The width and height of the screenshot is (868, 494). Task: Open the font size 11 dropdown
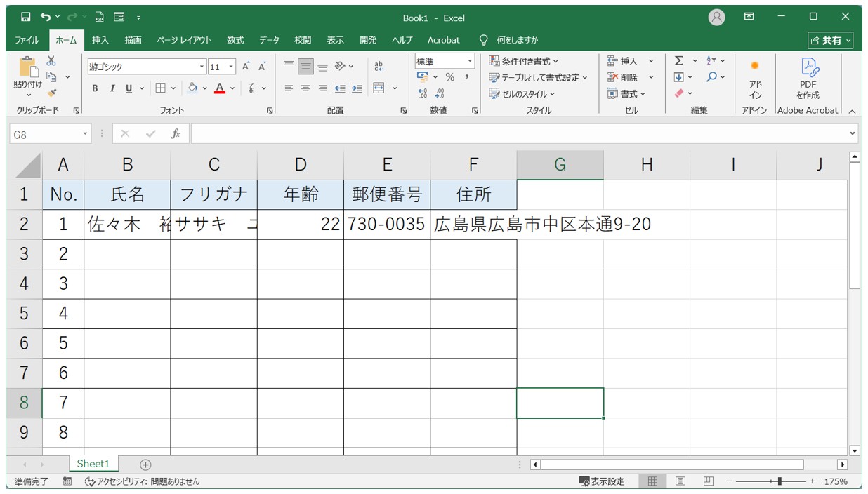tap(232, 67)
